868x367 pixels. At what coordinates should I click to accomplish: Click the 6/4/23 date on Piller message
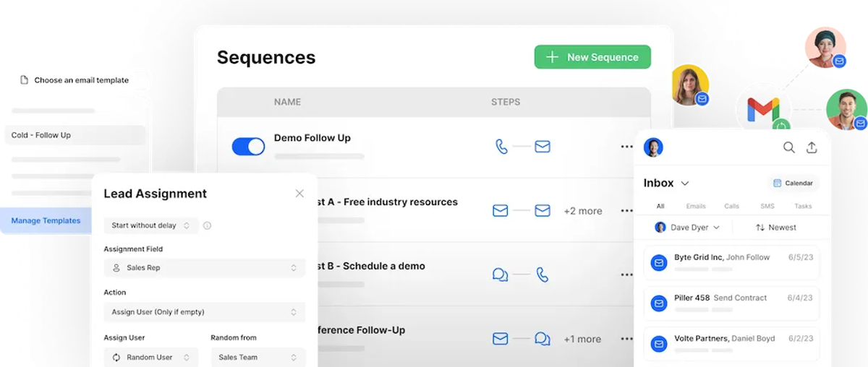(x=800, y=298)
